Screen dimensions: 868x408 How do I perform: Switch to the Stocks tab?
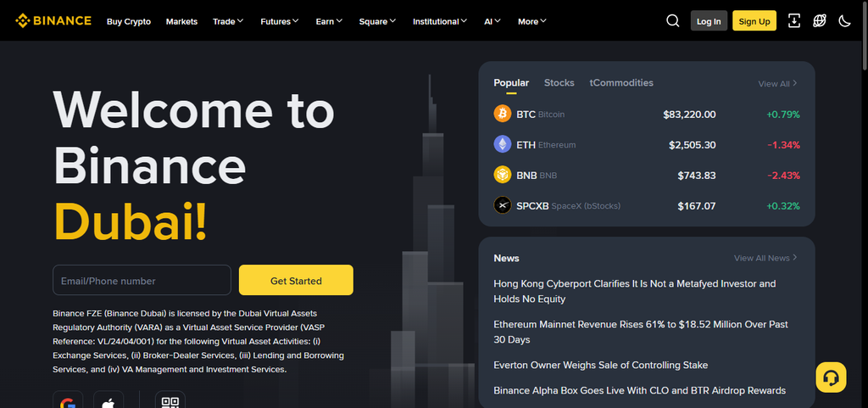pyautogui.click(x=559, y=83)
